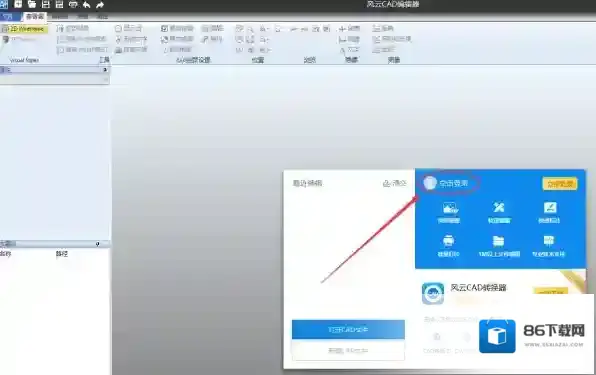Screen dimensions: 596x375
Task: Switch to the Output ribbon tab
Action: coord(102,17)
